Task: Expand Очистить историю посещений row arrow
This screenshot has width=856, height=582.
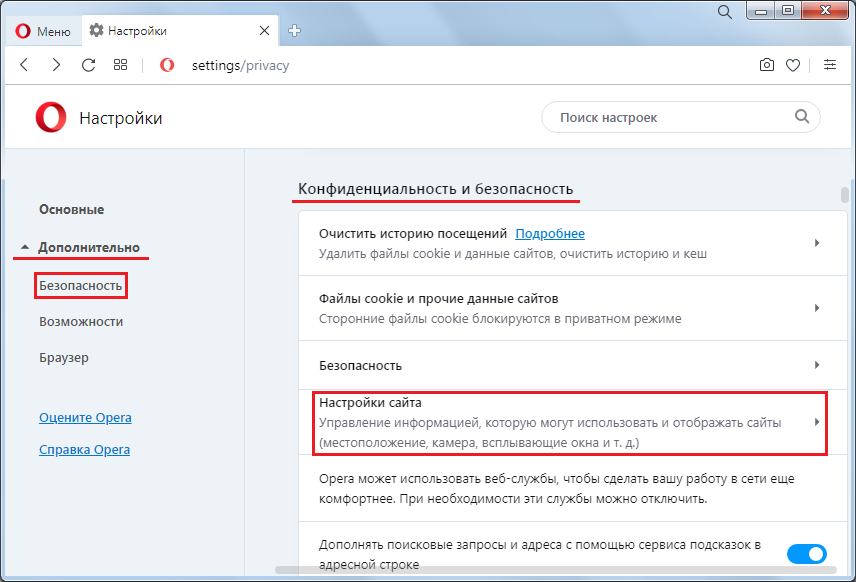Action: 817,243
